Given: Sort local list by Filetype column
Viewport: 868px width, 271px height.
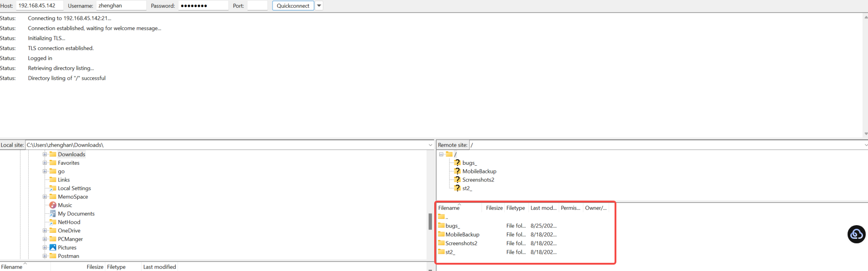Looking at the screenshot, I should (116, 267).
